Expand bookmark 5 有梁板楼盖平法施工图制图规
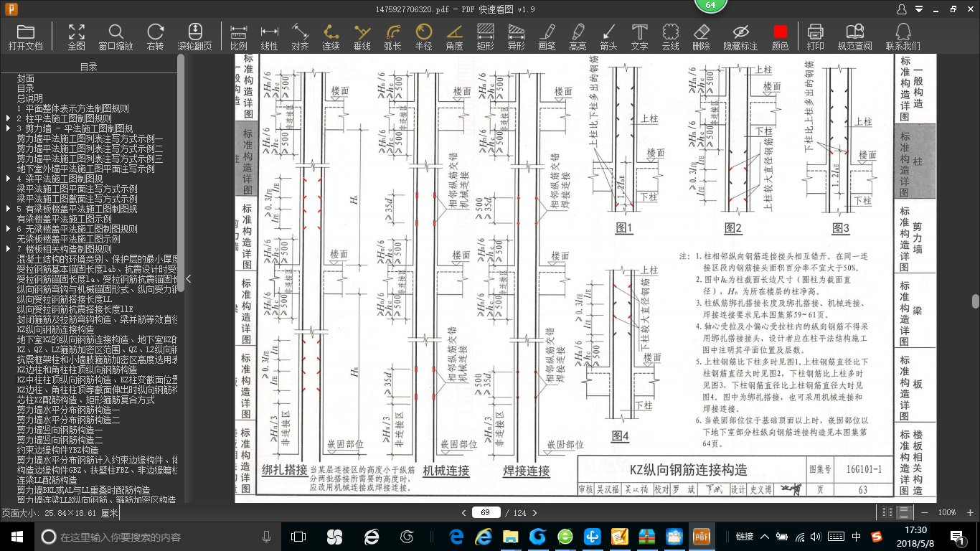This screenshot has width=980, height=551. coord(8,209)
